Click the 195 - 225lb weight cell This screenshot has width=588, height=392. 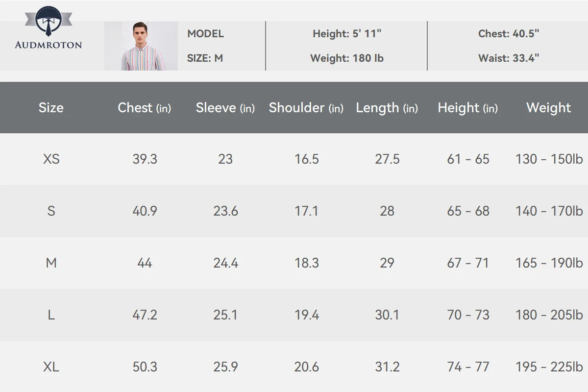[549, 367]
